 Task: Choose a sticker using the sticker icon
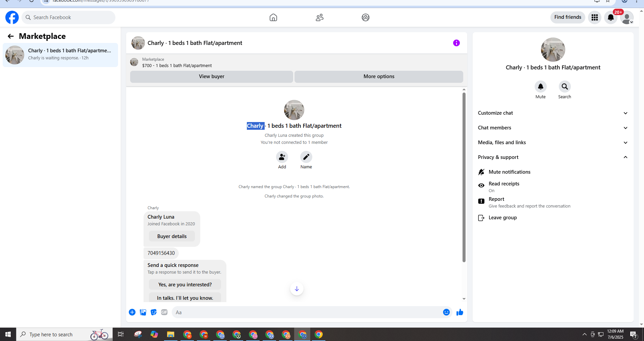(154, 312)
